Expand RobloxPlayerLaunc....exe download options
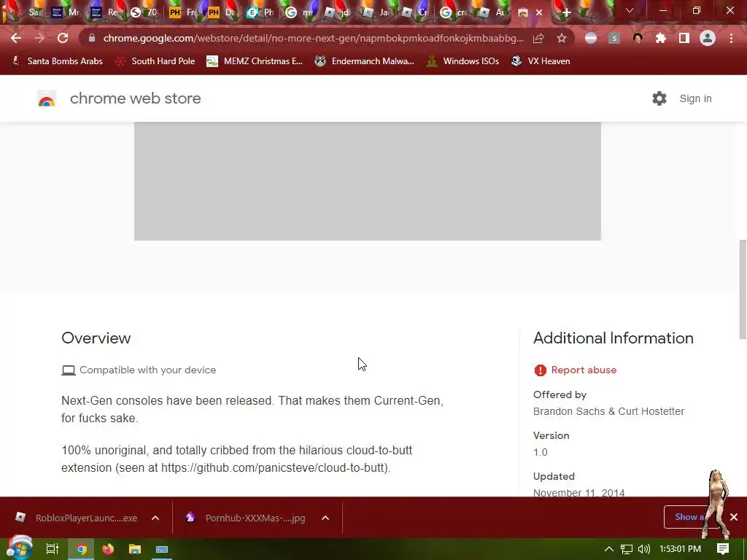The image size is (747, 560). [x=155, y=518]
